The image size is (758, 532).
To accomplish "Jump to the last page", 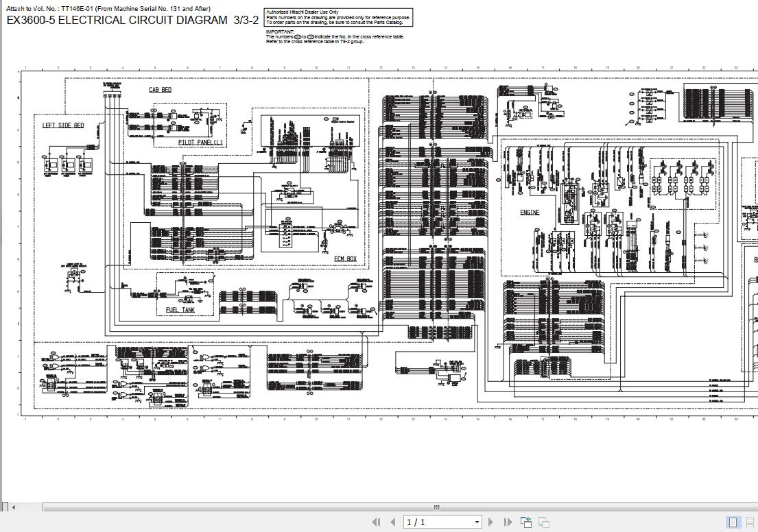I will point(508,522).
